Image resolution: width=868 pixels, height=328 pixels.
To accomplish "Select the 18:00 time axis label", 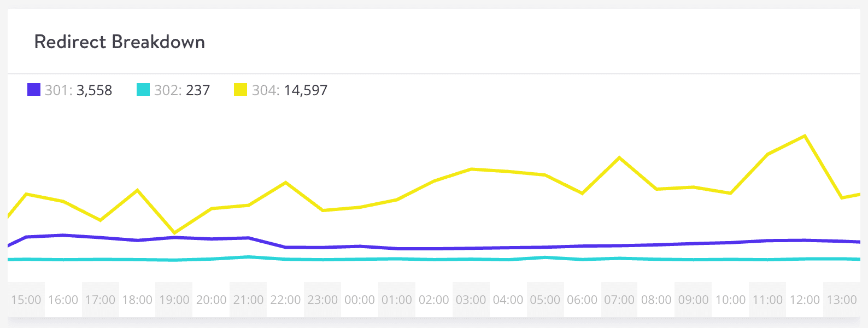I will pos(137,300).
